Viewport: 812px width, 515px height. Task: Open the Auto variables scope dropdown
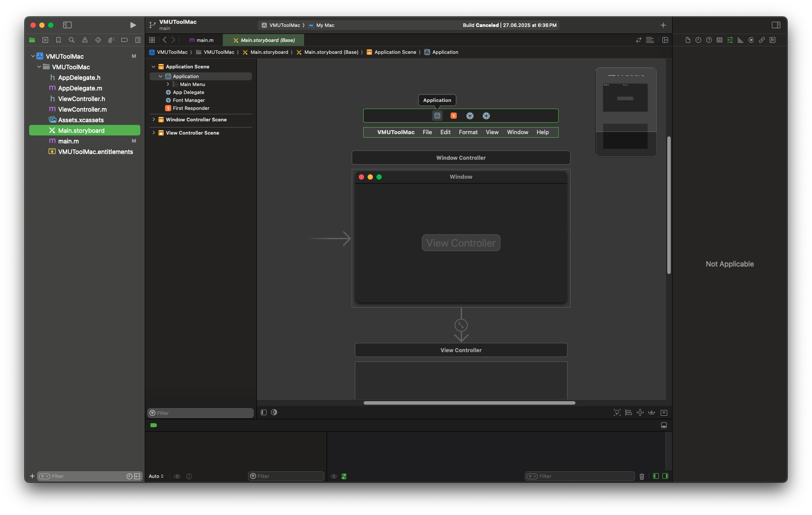point(156,476)
